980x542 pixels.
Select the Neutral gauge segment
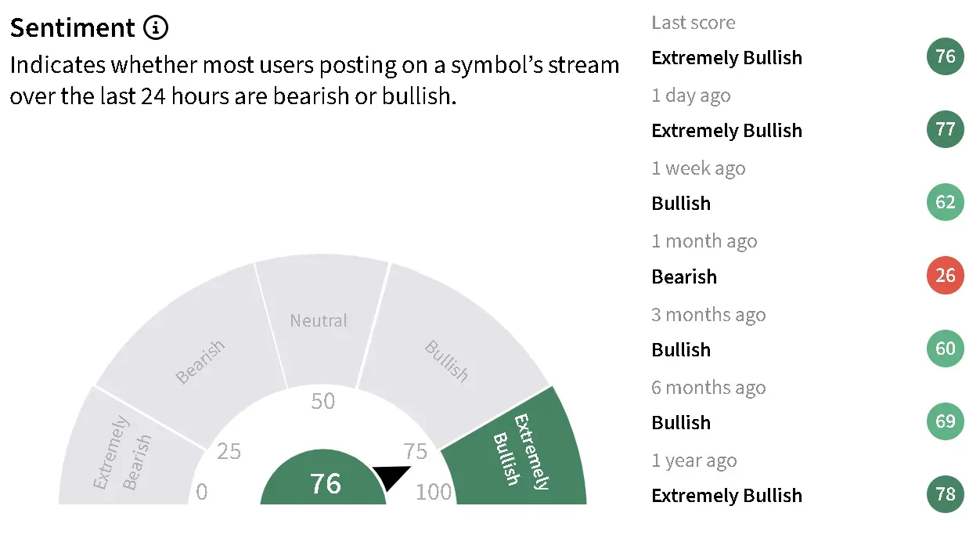[319, 320]
